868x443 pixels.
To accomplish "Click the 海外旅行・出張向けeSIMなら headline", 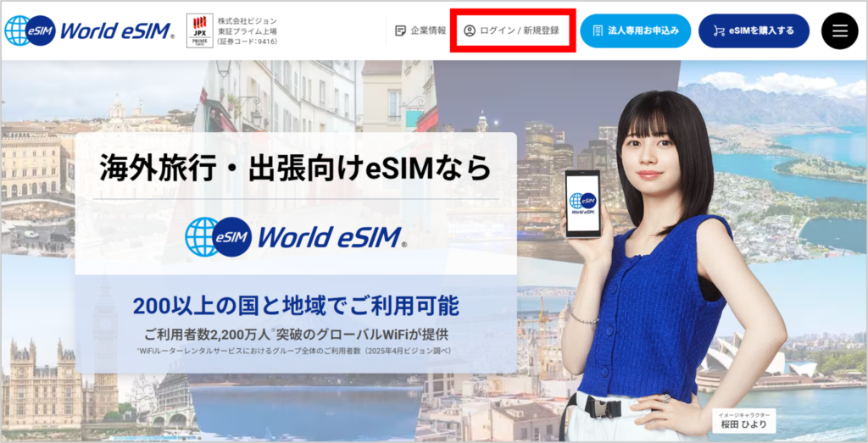I will (296, 168).
